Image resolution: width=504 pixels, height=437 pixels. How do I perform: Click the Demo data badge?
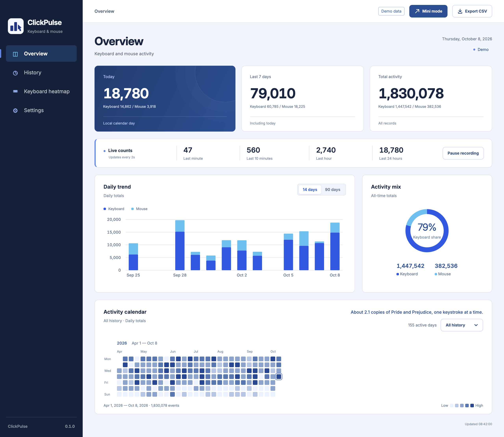pos(391,11)
